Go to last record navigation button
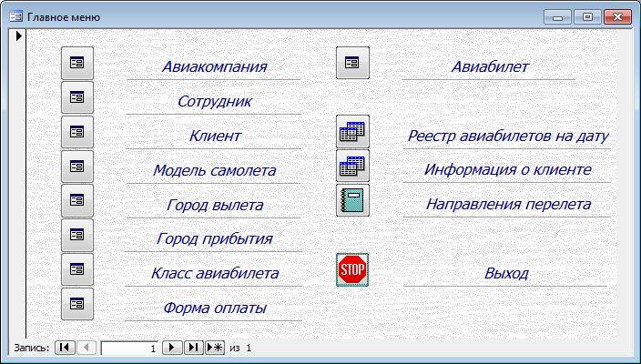The image size is (641, 364). click(x=193, y=348)
